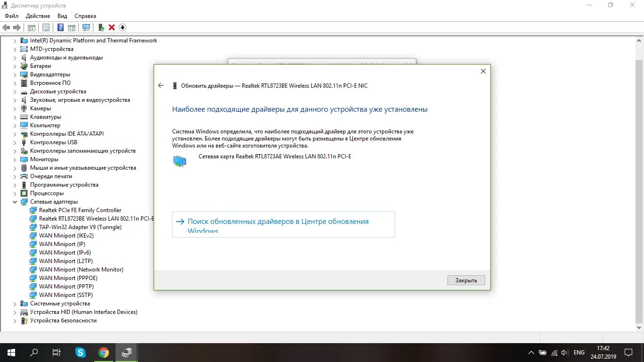Select Контроллеры IDE ATA/ATAPI category
This screenshot has height=362, width=644.
click(x=67, y=134)
